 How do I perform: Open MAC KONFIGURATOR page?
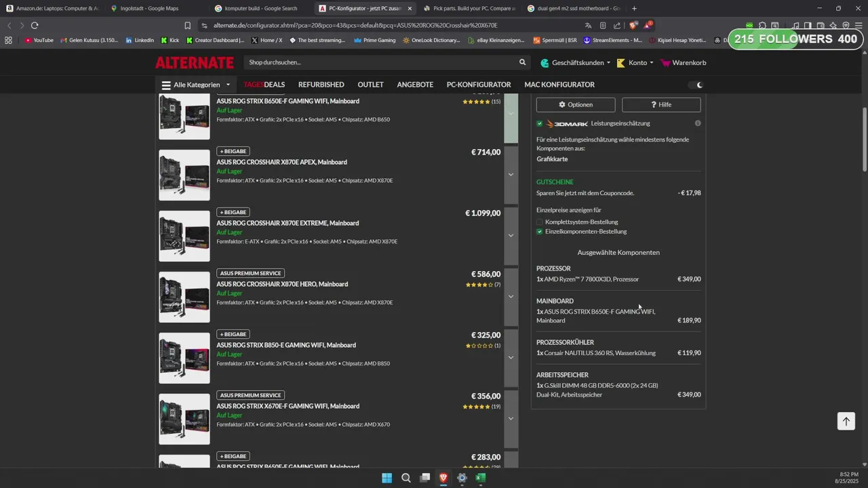[559, 85]
